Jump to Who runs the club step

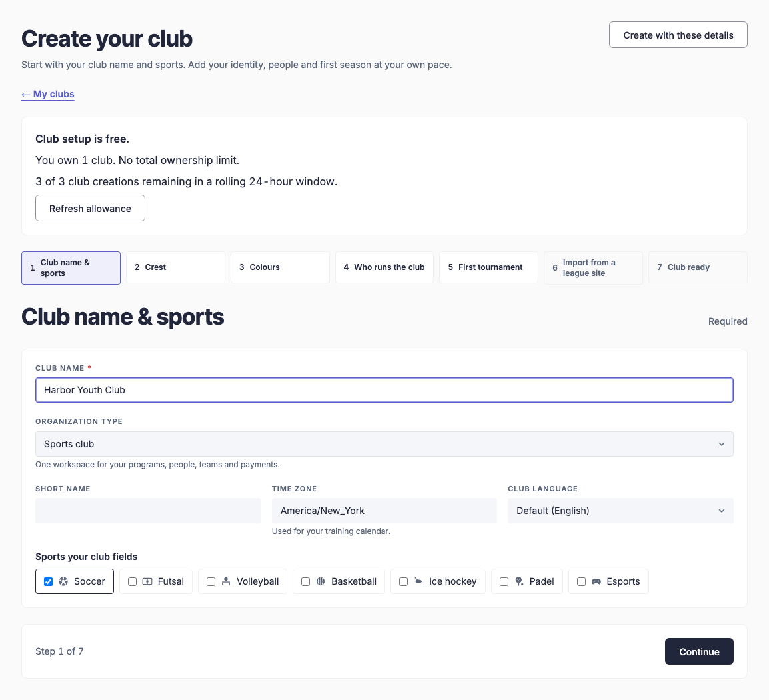[x=384, y=267]
